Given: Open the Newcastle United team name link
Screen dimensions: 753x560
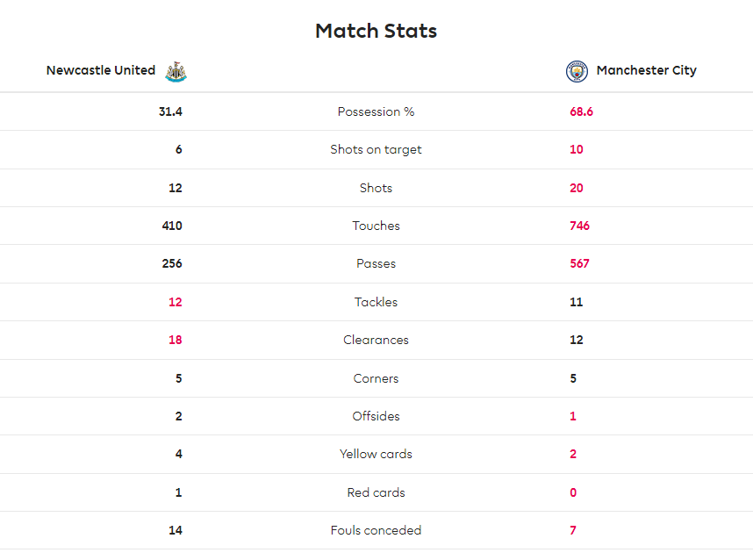Looking at the screenshot, I should point(101,70).
